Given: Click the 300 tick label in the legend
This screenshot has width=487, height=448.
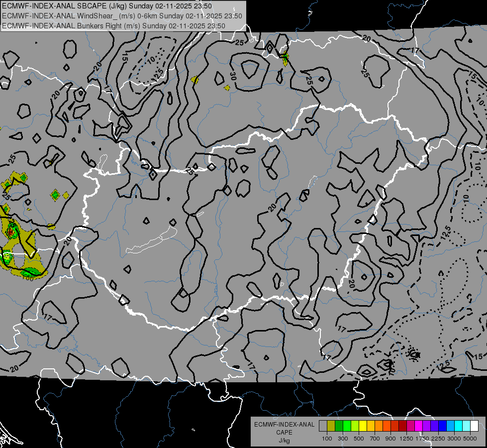Looking at the screenshot, I should 343,439.
